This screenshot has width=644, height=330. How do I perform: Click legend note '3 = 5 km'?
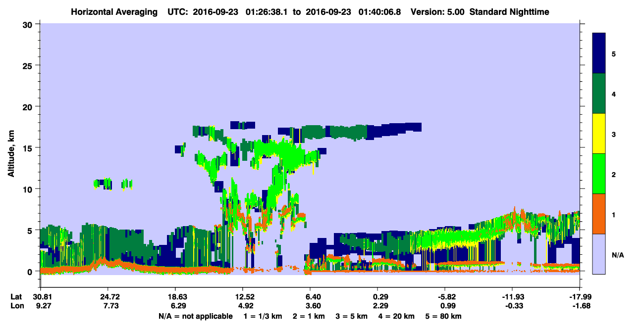[353, 316]
